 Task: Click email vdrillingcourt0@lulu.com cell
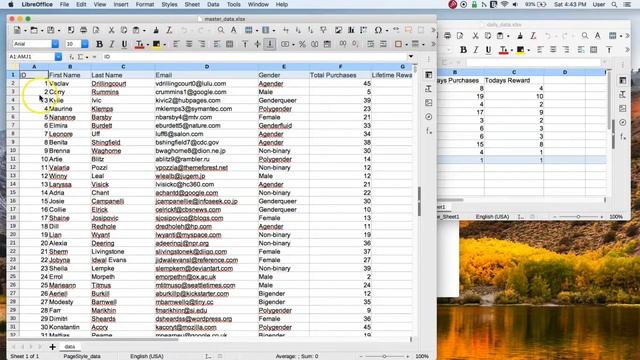pos(206,83)
